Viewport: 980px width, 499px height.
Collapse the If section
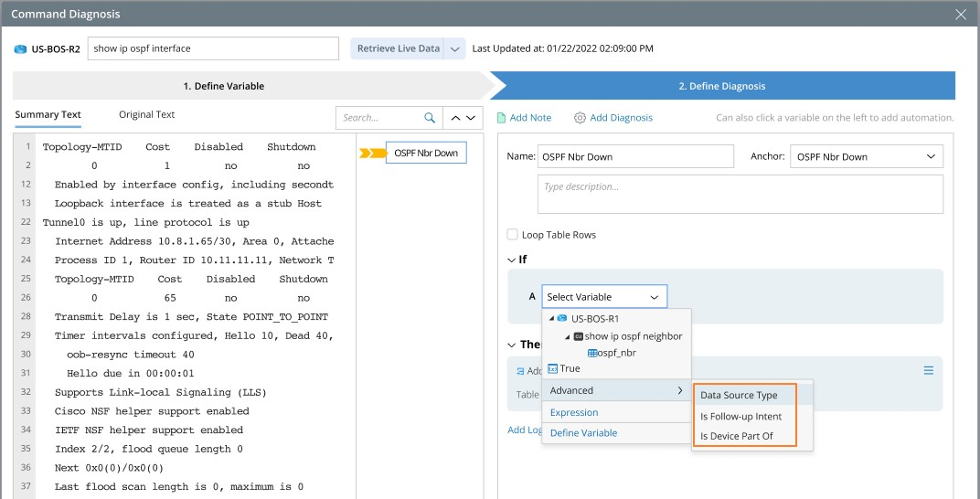click(x=512, y=260)
